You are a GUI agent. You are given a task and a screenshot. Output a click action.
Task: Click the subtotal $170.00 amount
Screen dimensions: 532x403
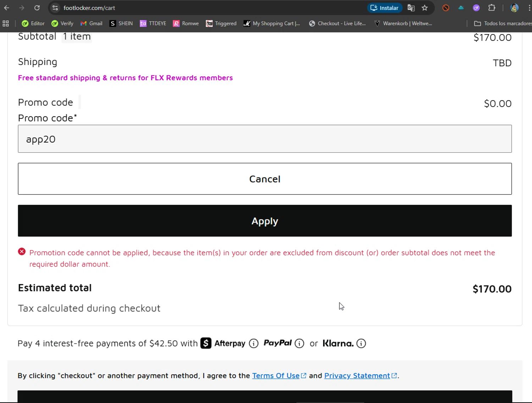tap(492, 38)
